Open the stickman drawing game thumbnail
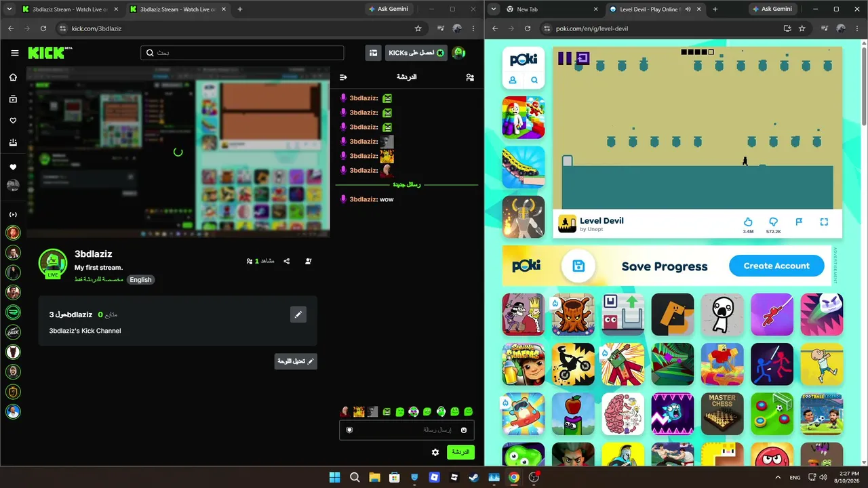Image resolution: width=868 pixels, height=488 pixels. (x=722, y=314)
